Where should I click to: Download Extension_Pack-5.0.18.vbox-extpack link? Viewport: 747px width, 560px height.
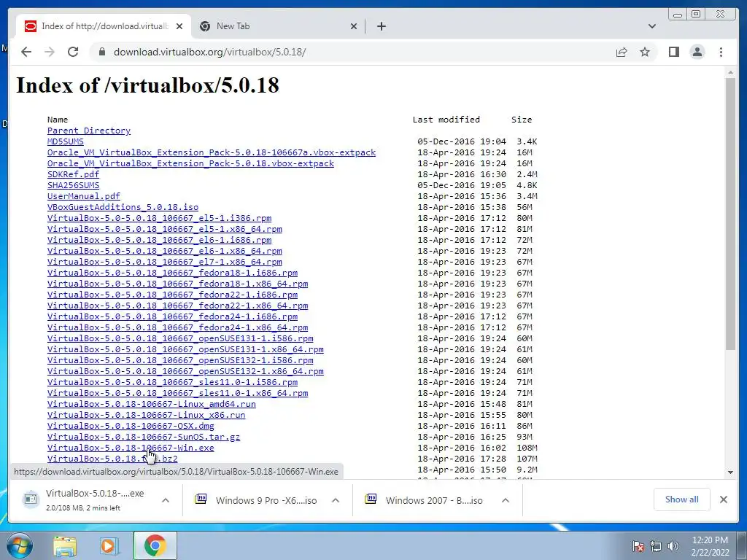tap(190, 163)
